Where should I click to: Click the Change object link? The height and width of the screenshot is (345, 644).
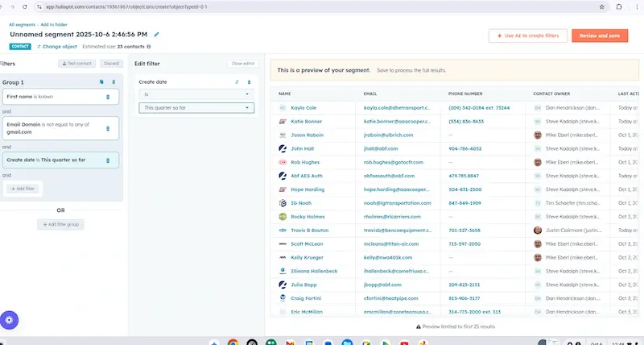click(x=57, y=47)
